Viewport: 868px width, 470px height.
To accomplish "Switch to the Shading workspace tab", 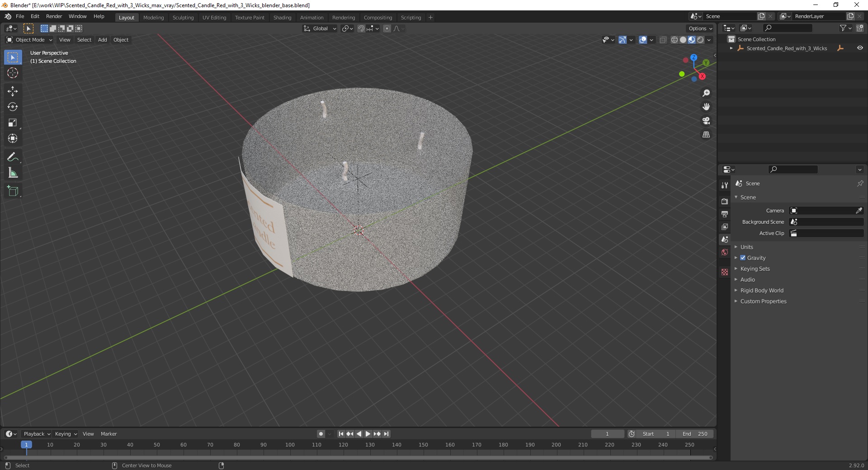I will (282, 18).
